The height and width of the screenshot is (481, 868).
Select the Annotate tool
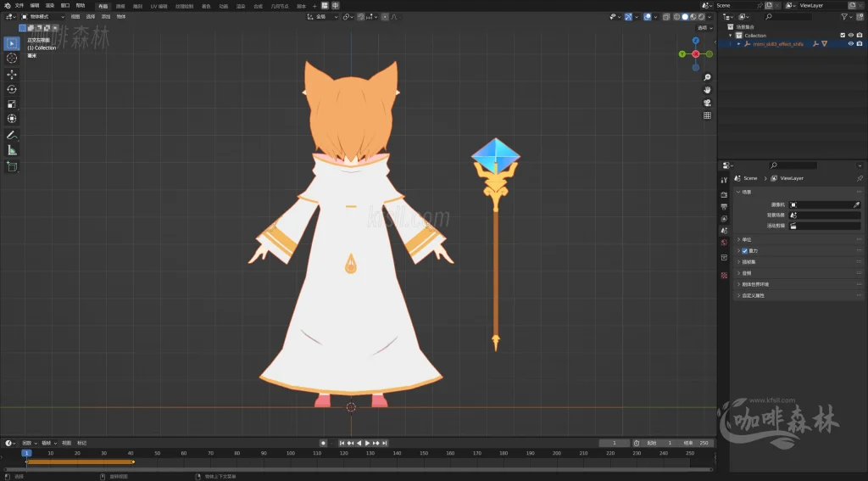[x=12, y=135]
